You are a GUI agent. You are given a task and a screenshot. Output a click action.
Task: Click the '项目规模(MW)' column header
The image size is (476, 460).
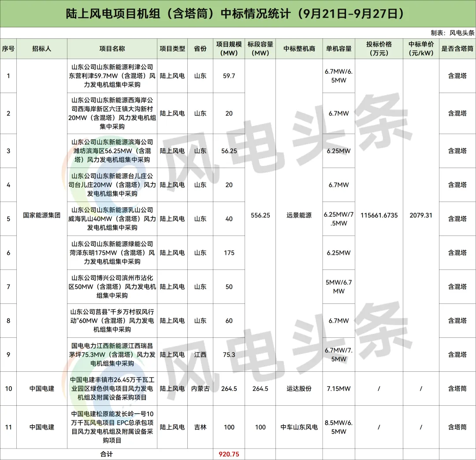tap(229, 49)
